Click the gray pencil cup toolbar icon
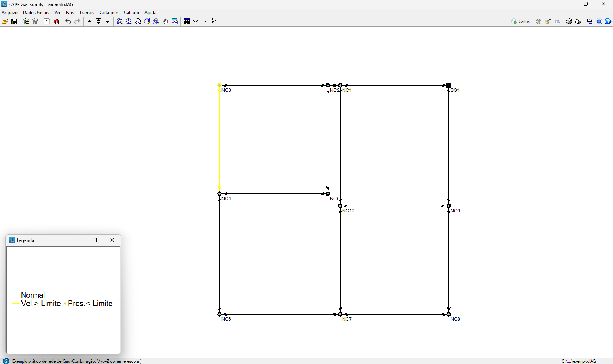The width and height of the screenshot is (613, 364). (x=35, y=21)
